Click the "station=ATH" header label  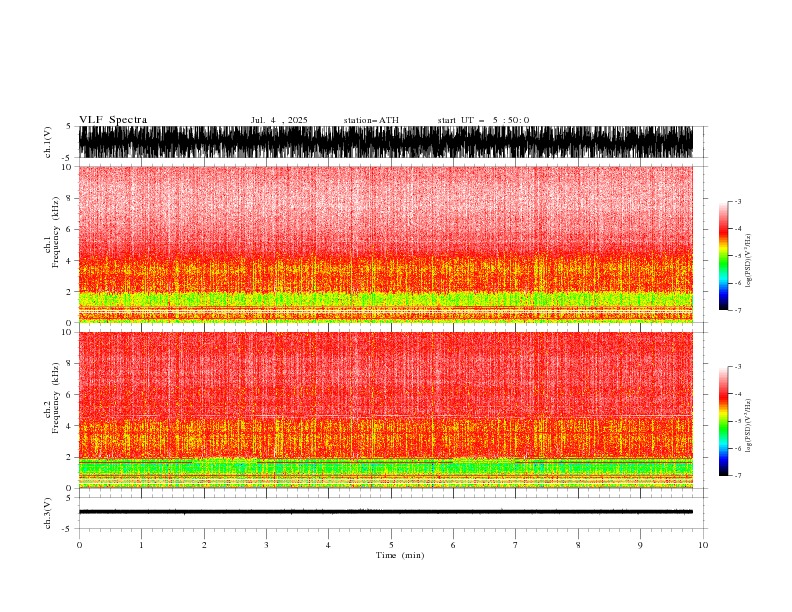371,120
